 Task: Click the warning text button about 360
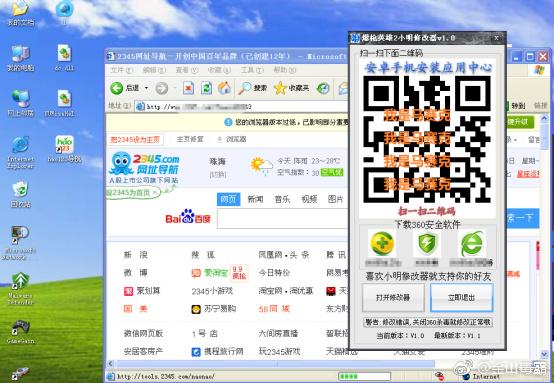tap(428, 322)
